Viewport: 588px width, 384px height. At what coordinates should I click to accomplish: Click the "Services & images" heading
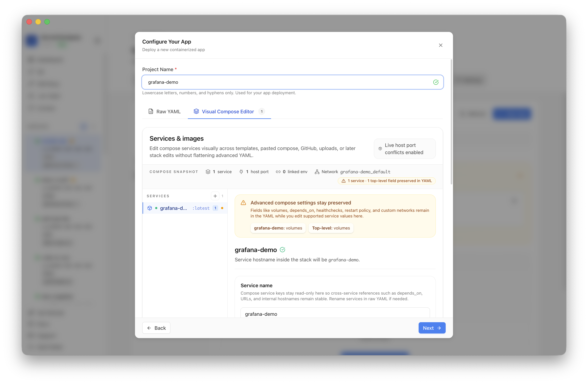[x=176, y=139]
